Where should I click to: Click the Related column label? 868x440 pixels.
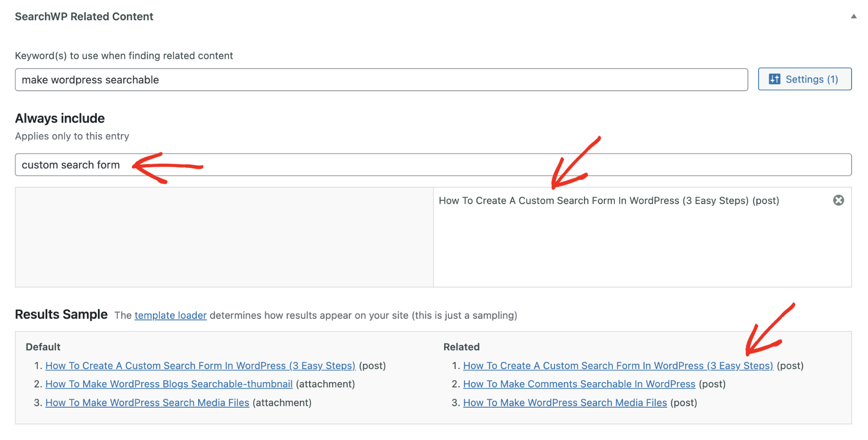point(461,347)
